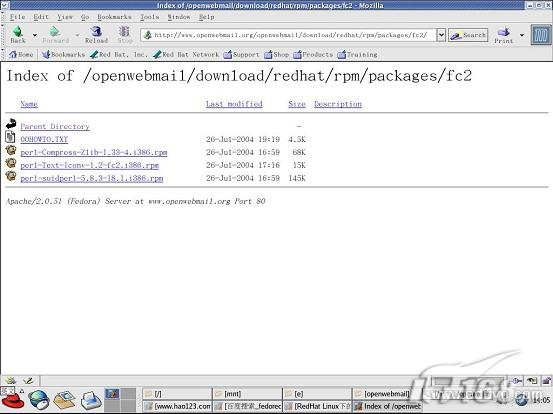The width and height of the screenshot is (553, 414).
Task: Open the Training bookmark folder
Action: [358, 54]
